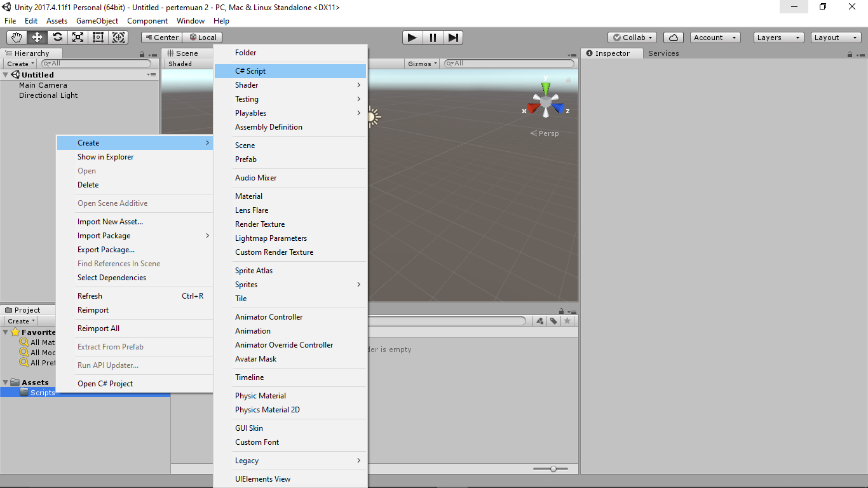Open the Inspector panel options menu
This screenshot has height=488, width=868.
(x=860, y=55)
